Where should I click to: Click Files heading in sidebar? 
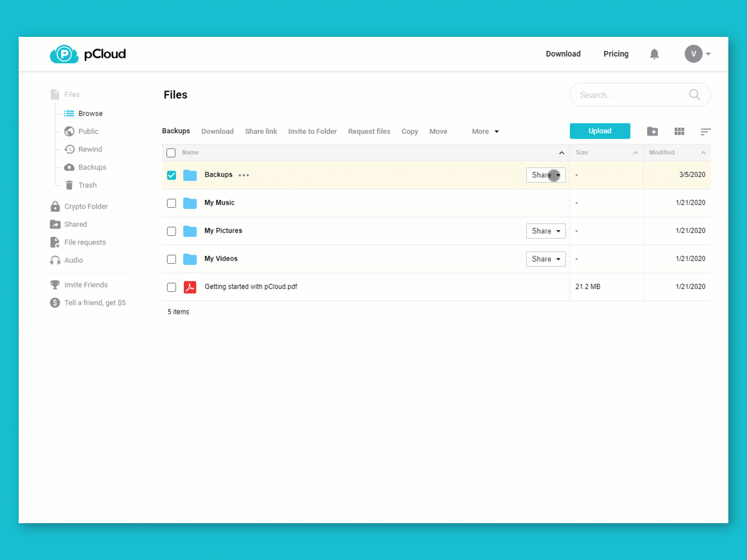(72, 94)
